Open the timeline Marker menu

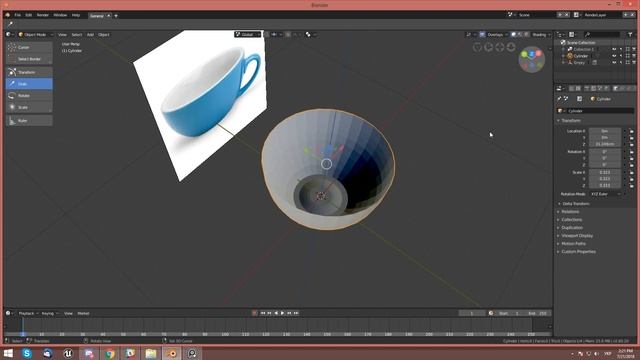(x=83, y=313)
